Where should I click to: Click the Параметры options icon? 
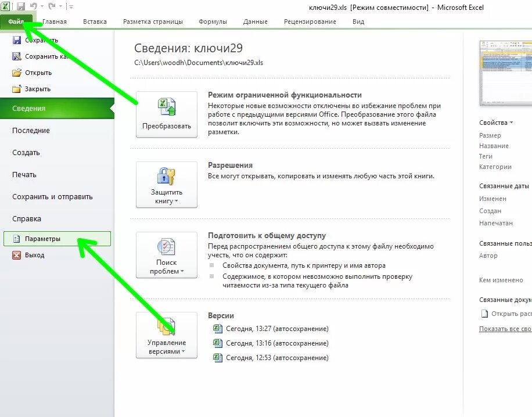click(17, 239)
